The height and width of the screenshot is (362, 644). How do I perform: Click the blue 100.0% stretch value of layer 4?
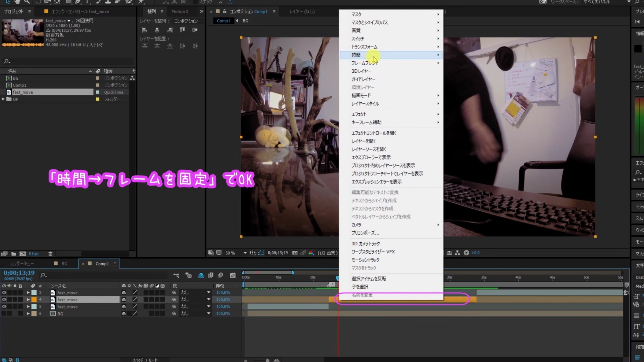(223, 299)
